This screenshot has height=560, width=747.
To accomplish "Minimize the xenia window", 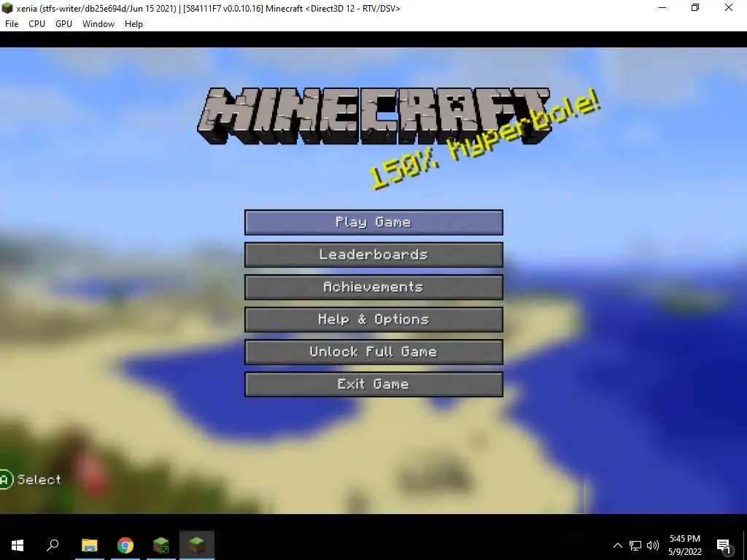I will pyautogui.click(x=662, y=7).
